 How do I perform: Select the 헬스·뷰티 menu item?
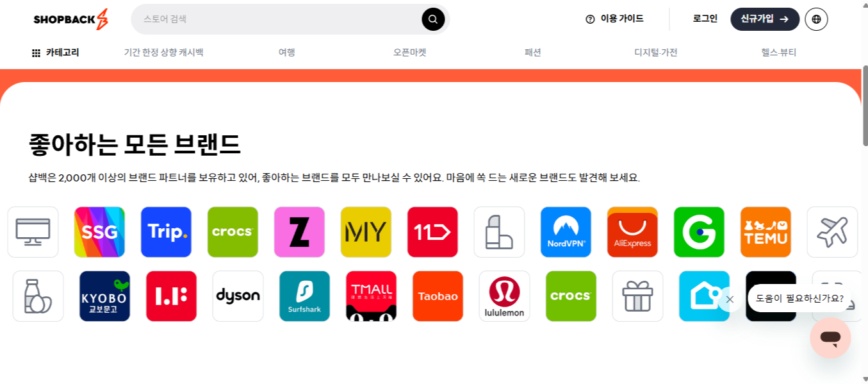coord(779,53)
